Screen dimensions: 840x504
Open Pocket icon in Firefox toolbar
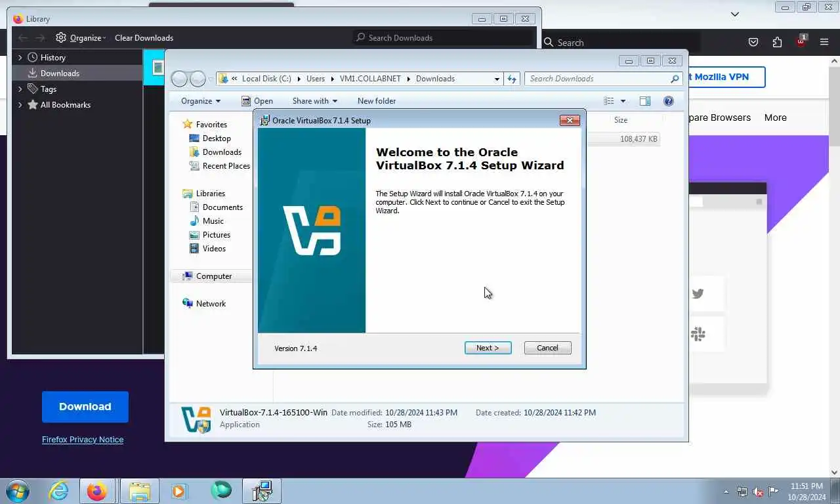point(753,42)
